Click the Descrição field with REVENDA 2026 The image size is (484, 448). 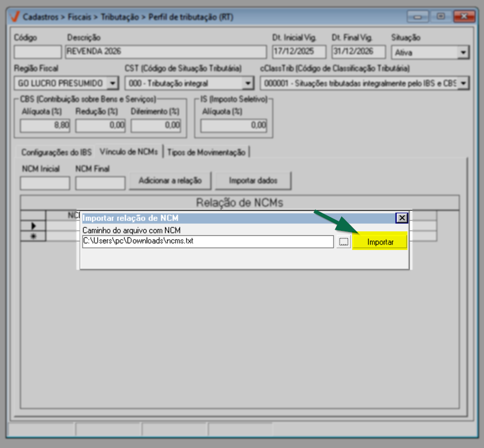(x=165, y=52)
